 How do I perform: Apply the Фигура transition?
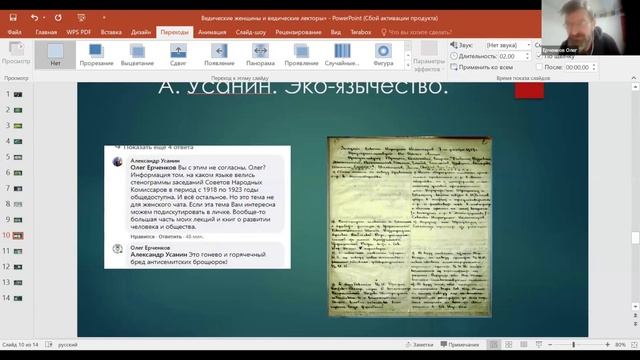[x=383, y=55]
